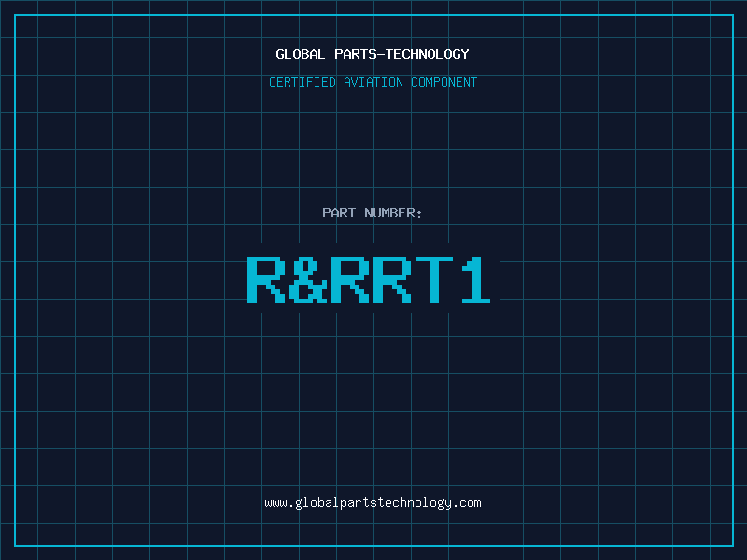Select the digit 1 ending the part number
This screenshot has width=747, height=560.
click(474, 279)
